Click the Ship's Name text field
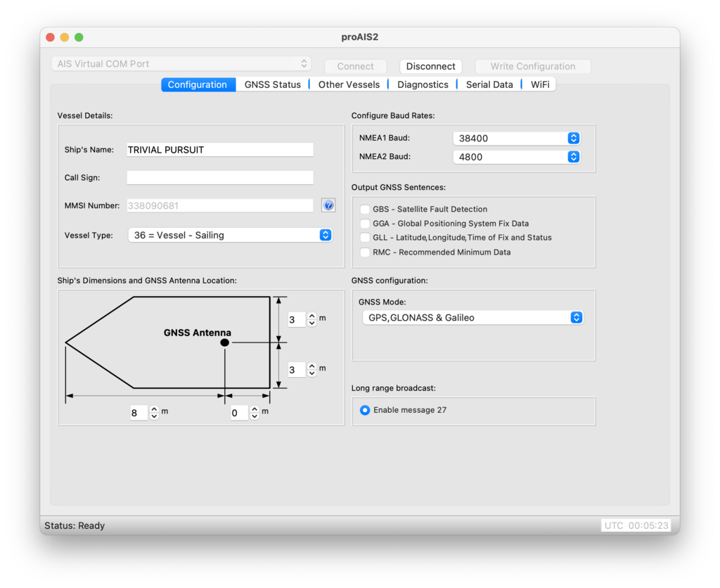The width and height of the screenshot is (720, 588). click(x=220, y=150)
